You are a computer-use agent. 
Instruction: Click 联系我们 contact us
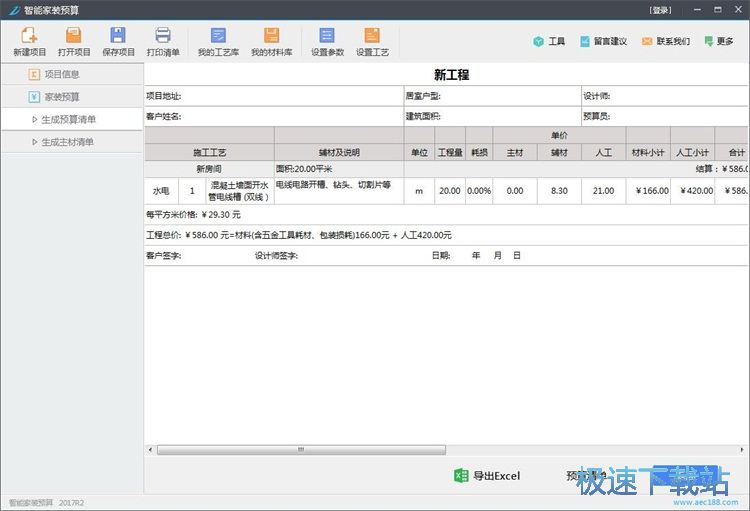(x=666, y=42)
